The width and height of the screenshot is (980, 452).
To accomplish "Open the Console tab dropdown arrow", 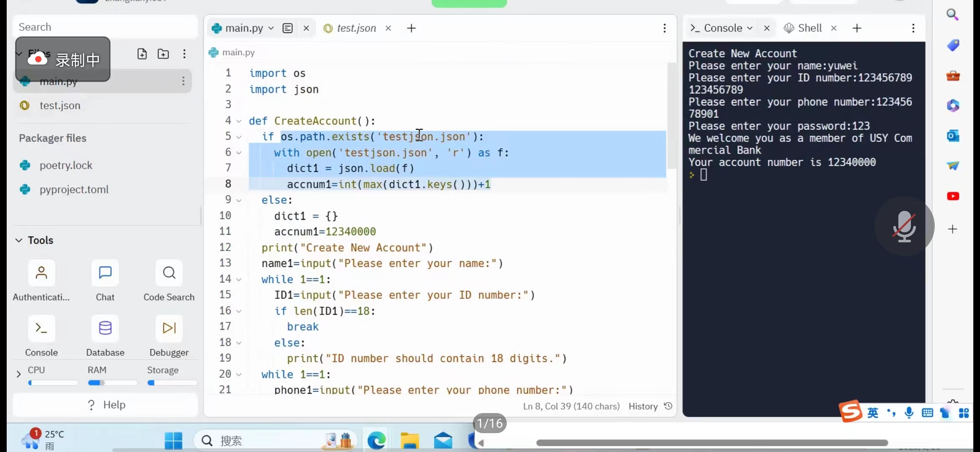I will 750,28.
